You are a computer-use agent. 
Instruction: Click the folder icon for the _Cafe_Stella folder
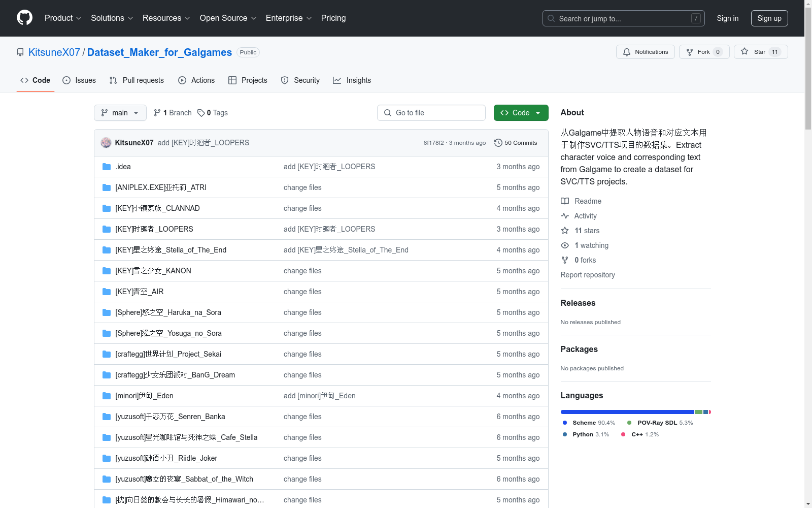tap(107, 437)
